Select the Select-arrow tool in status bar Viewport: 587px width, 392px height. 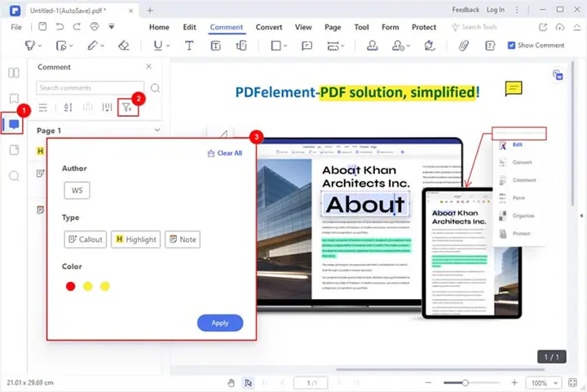click(248, 383)
